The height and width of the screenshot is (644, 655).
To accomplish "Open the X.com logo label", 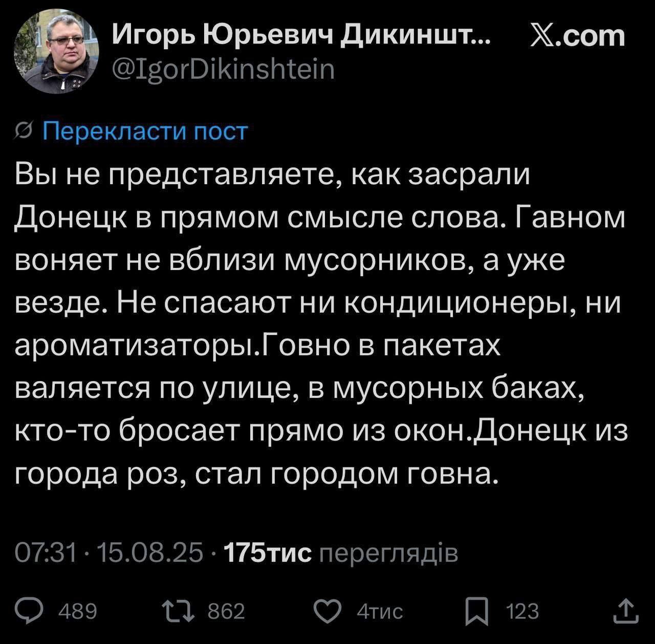I will 578,36.
